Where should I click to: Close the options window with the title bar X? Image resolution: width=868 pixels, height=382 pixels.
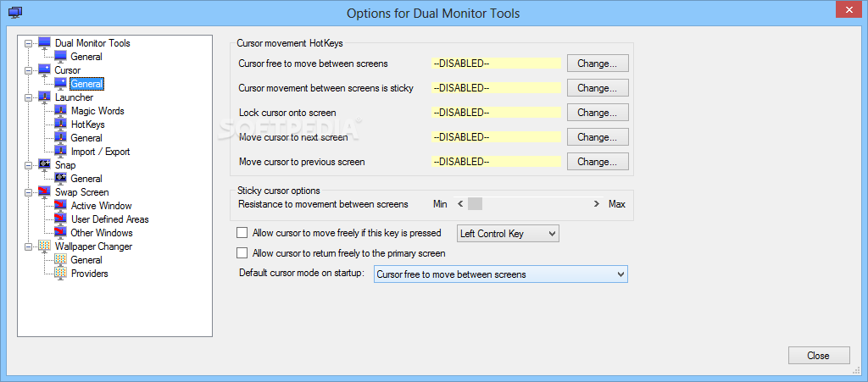click(847, 9)
